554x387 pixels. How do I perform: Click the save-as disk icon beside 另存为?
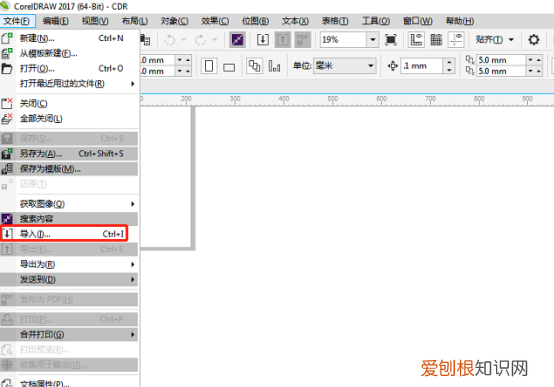pos(7,154)
